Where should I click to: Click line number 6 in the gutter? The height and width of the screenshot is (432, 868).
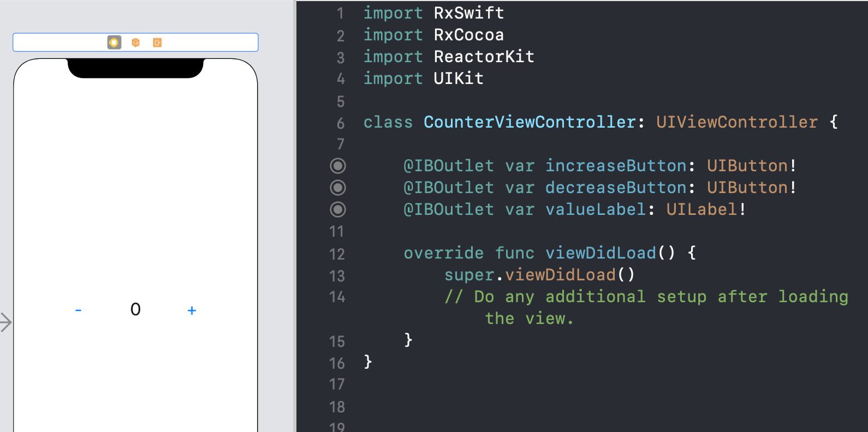341,123
